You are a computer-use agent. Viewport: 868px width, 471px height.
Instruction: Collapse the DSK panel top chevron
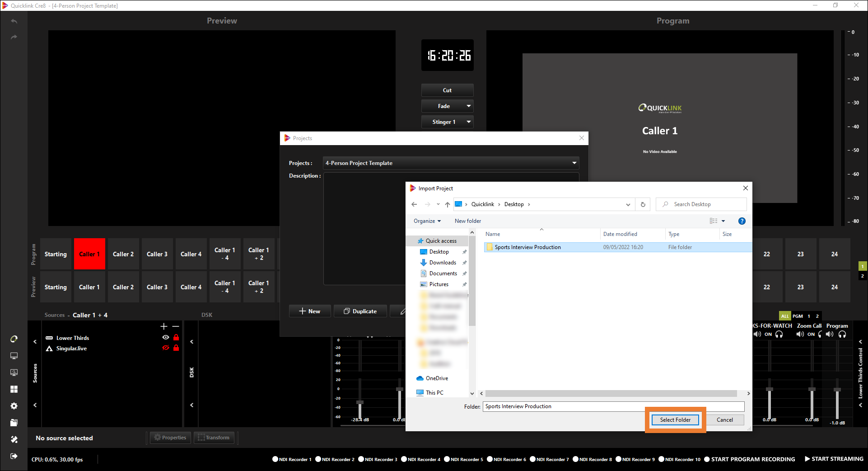(x=192, y=342)
